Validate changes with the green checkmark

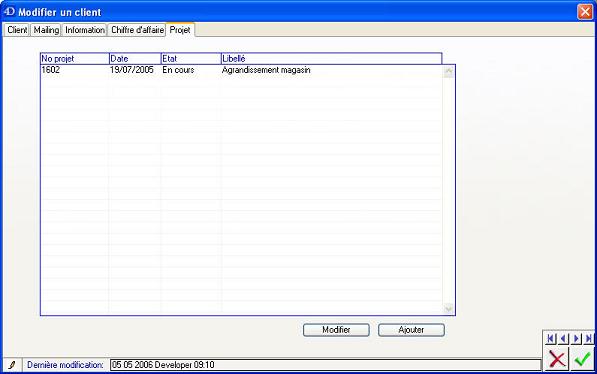coord(582,359)
